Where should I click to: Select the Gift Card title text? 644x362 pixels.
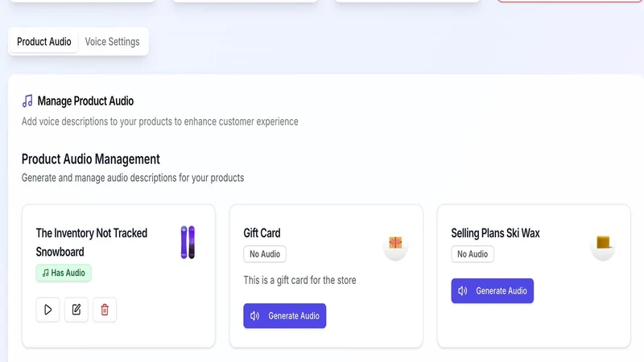point(262,232)
